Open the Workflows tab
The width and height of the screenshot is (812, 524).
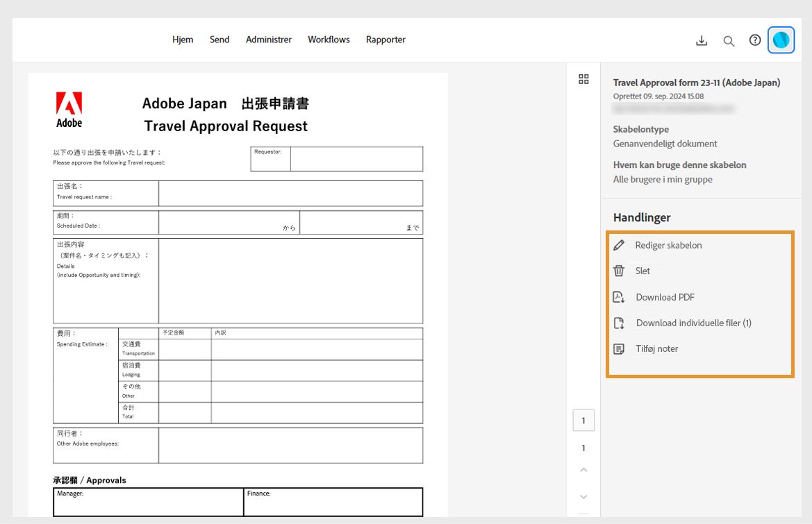329,40
